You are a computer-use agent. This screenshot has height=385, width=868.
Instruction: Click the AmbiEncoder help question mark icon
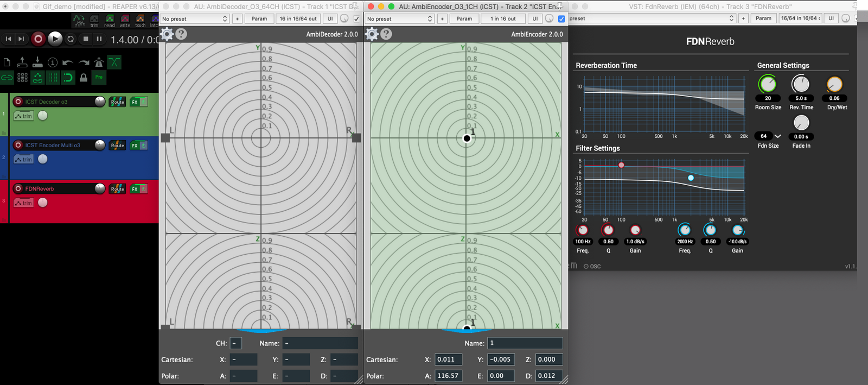coord(386,34)
